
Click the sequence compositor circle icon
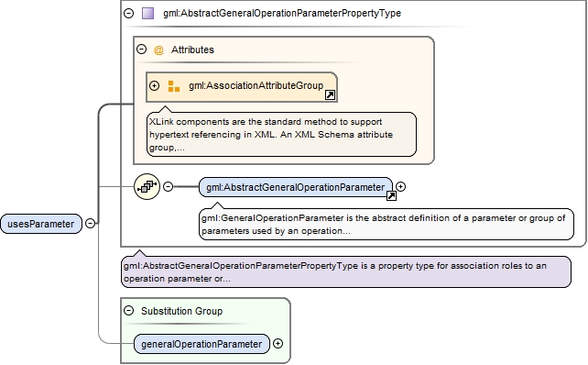click(x=147, y=187)
